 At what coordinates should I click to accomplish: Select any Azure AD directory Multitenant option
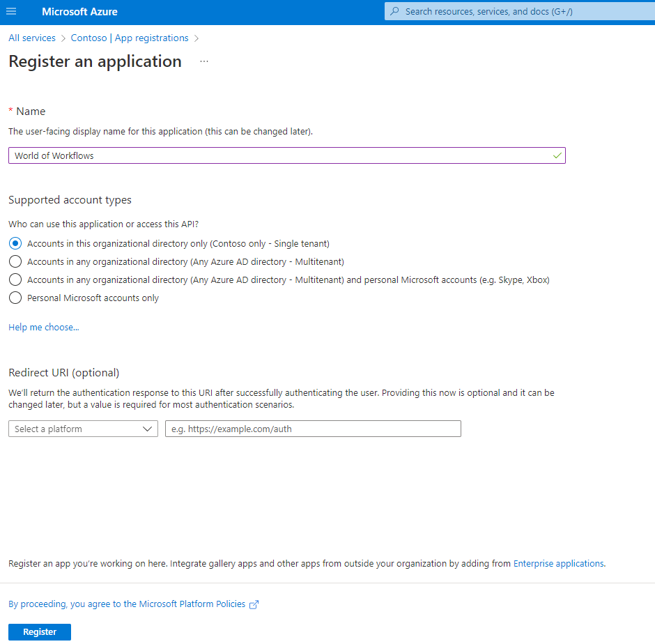[15, 261]
